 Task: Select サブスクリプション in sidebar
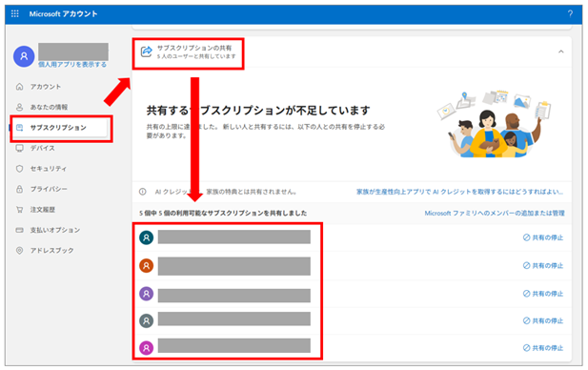click(x=58, y=128)
